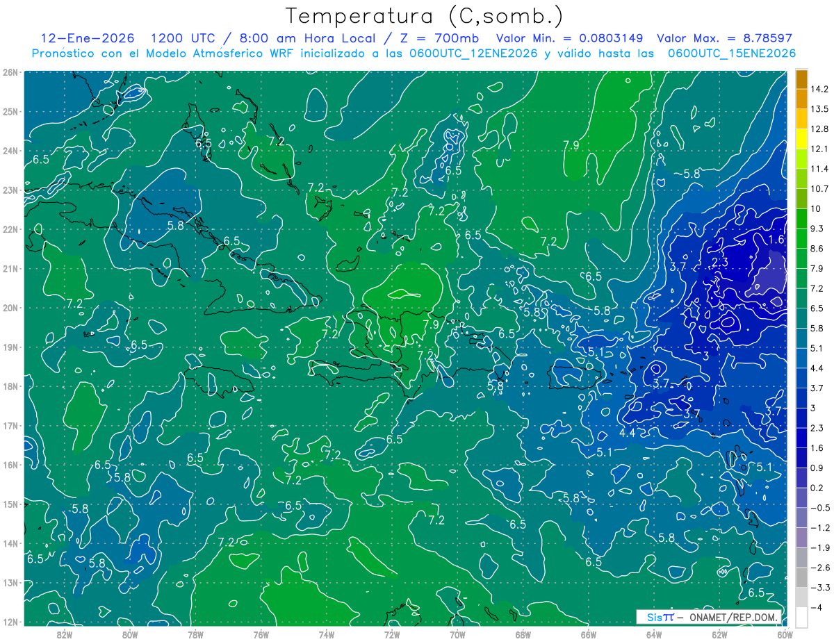Click the "72W" longitude axis label
The width and height of the screenshot is (834, 644).
click(392, 635)
